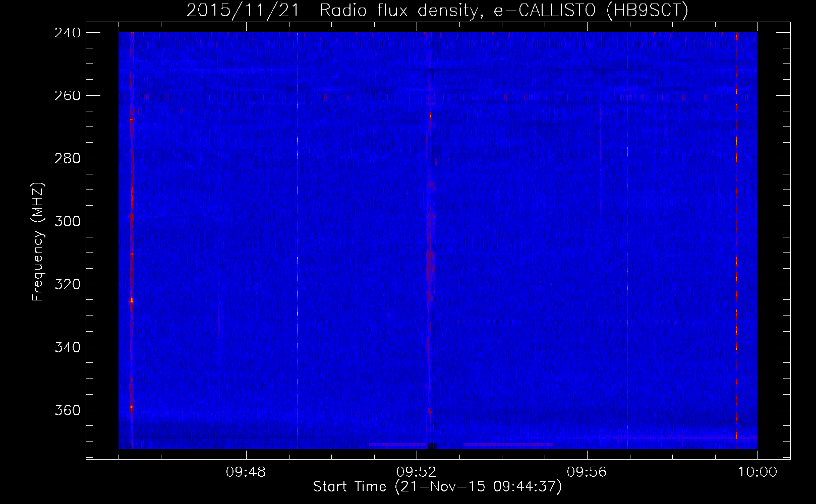The image size is (816, 504).
Task: Click the 'Frequency (MHZ)' axis label
Action: pos(38,242)
